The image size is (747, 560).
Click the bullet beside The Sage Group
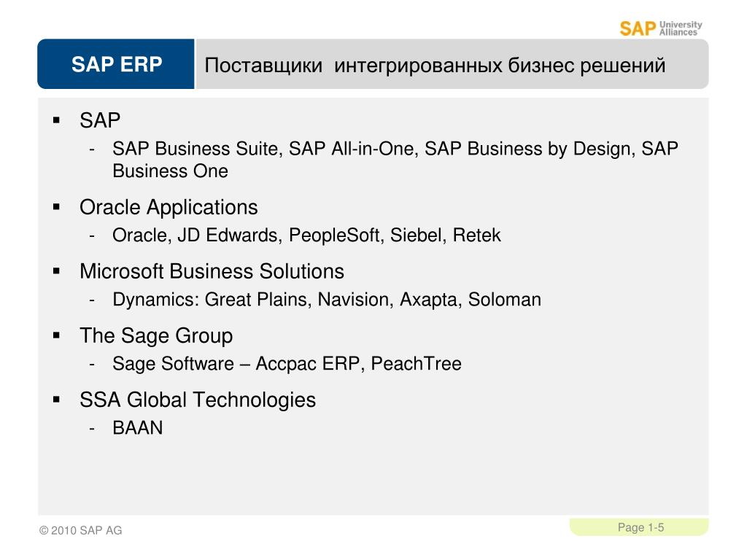[x=57, y=335]
